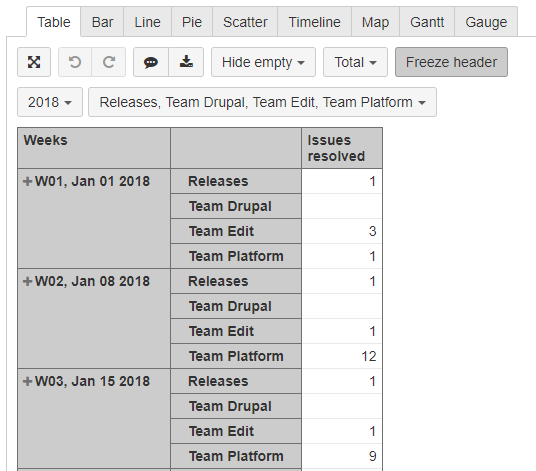
Task: Click the redo arrow icon
Action: pyautogui.click(x=109, y=62)
